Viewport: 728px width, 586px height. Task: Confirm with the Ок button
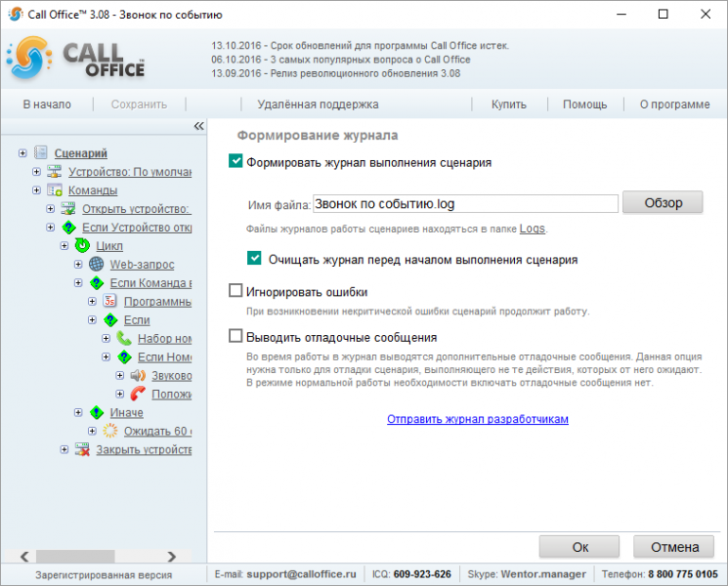[x=579, y=547]
